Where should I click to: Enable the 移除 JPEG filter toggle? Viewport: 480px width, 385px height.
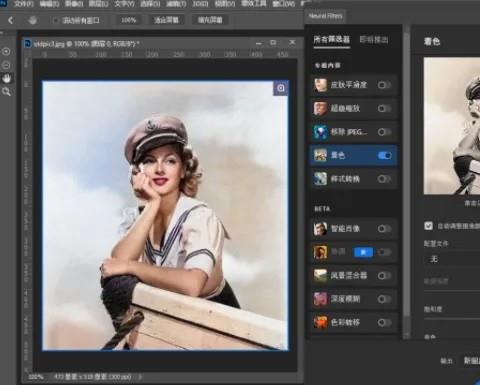click(x=384, y=132)
